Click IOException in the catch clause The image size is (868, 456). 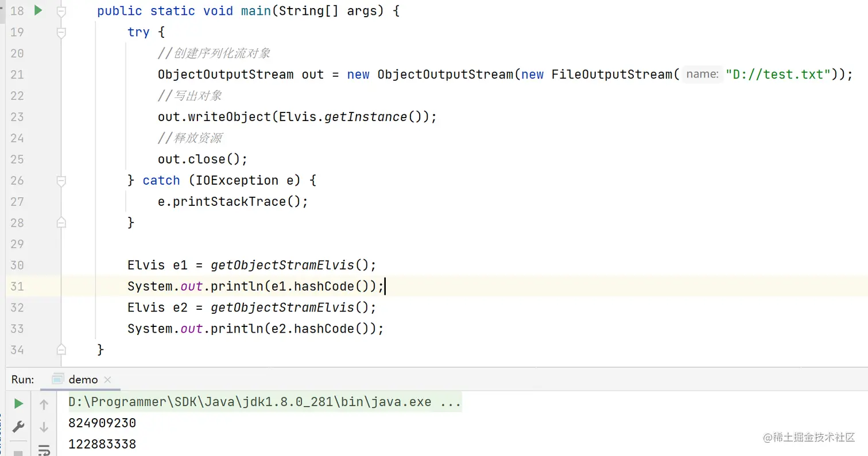click(x=237, y=180)
